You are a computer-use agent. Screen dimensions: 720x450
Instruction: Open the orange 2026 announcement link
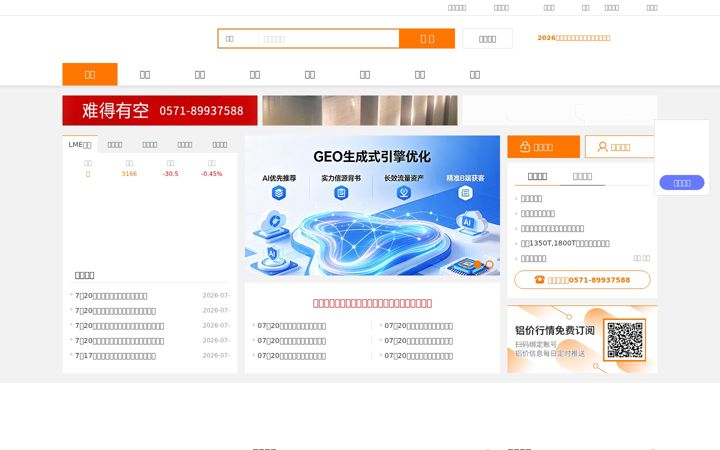point(574,38)
